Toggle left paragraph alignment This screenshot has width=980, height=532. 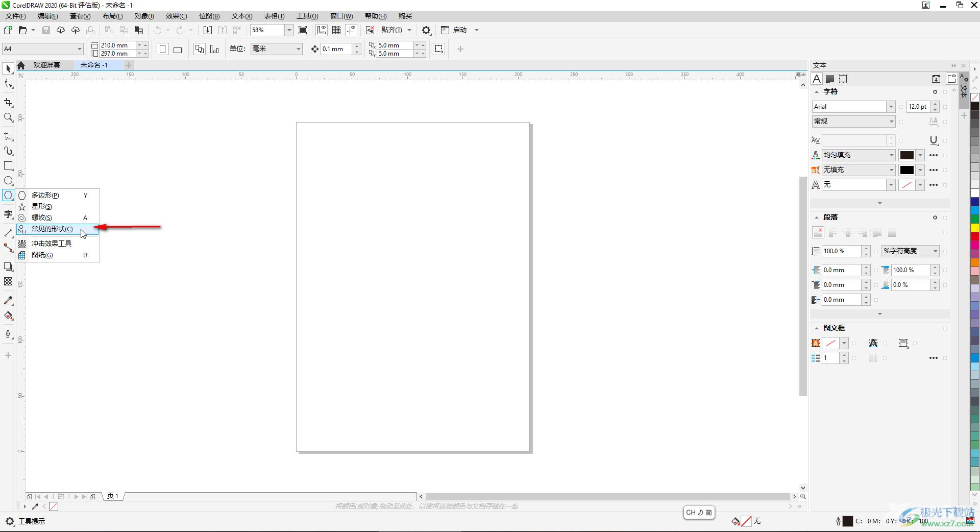pos(833,232)
